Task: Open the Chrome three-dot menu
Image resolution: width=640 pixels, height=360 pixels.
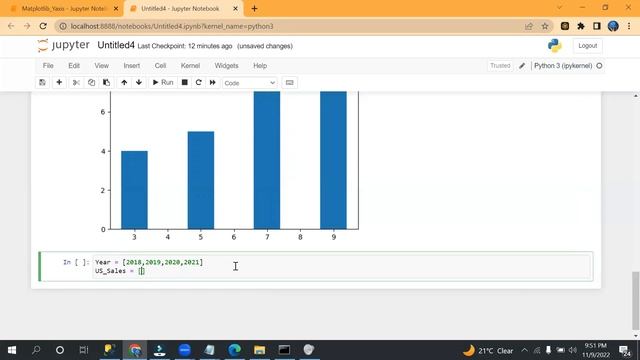Action: [x=629, y=26]
